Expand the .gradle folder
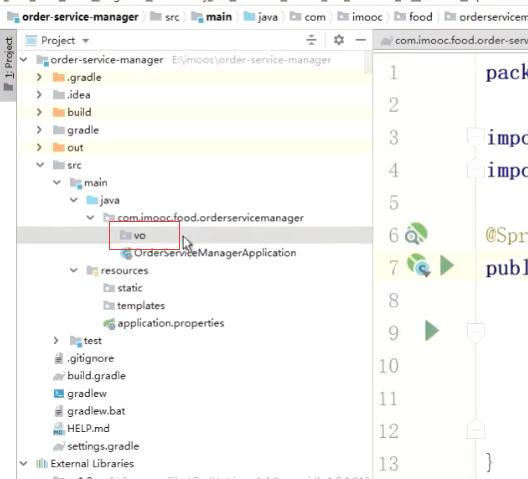Image resolution: width=528 pixels, height=479 pixels. pos(39,77)
